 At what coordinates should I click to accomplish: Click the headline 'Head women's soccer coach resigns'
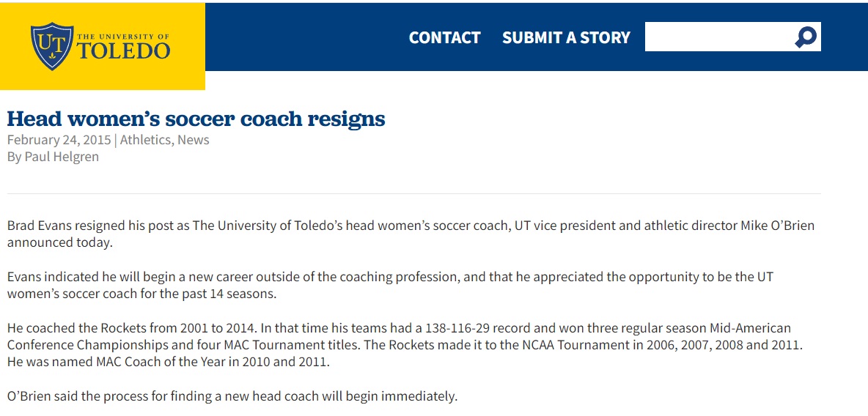[196, 119]
